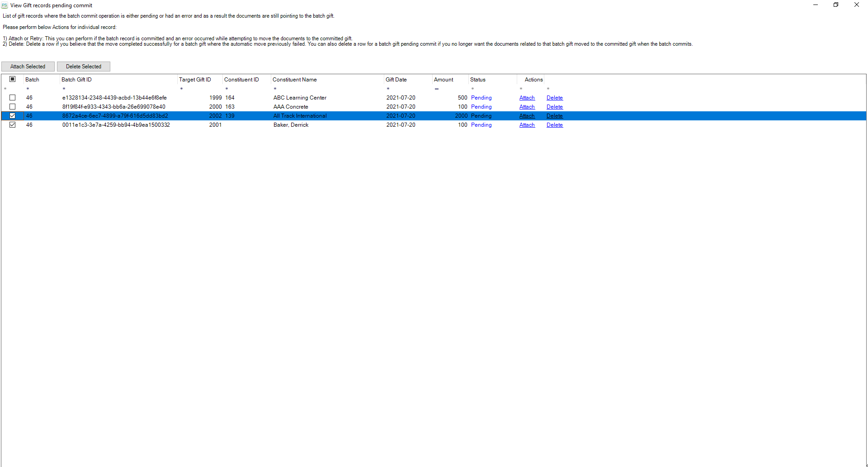Uncheck the Baker, Derrick row checkbox
Screen dimensions: 868x467
13,125
